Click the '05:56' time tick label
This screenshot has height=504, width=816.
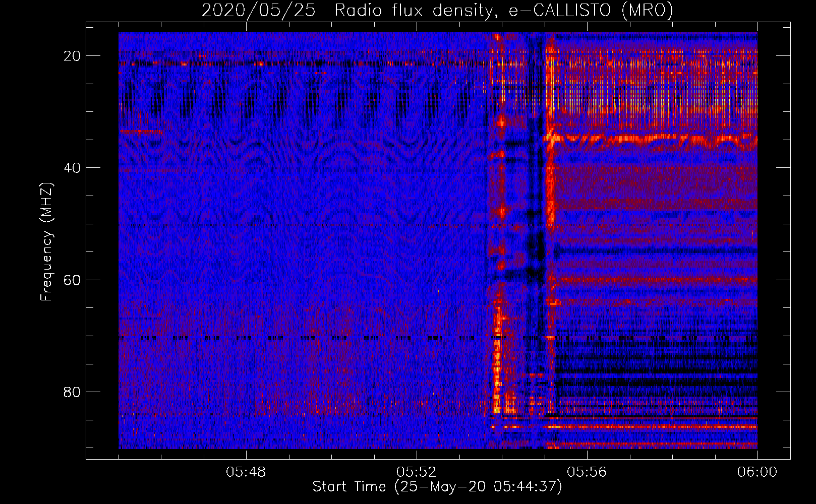587,472
